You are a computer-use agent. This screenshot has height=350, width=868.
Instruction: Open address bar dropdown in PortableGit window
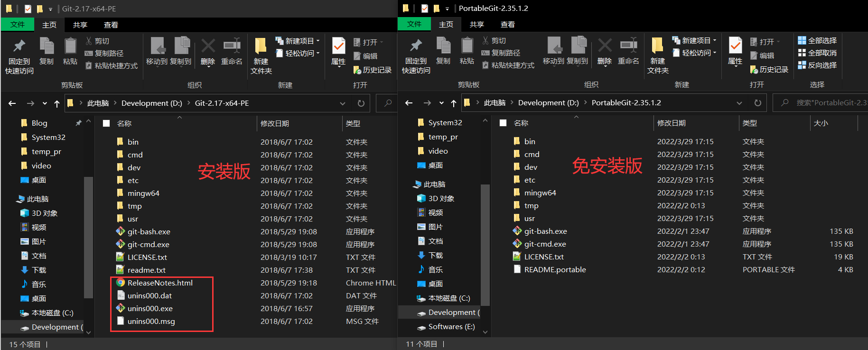click(739, 103)
